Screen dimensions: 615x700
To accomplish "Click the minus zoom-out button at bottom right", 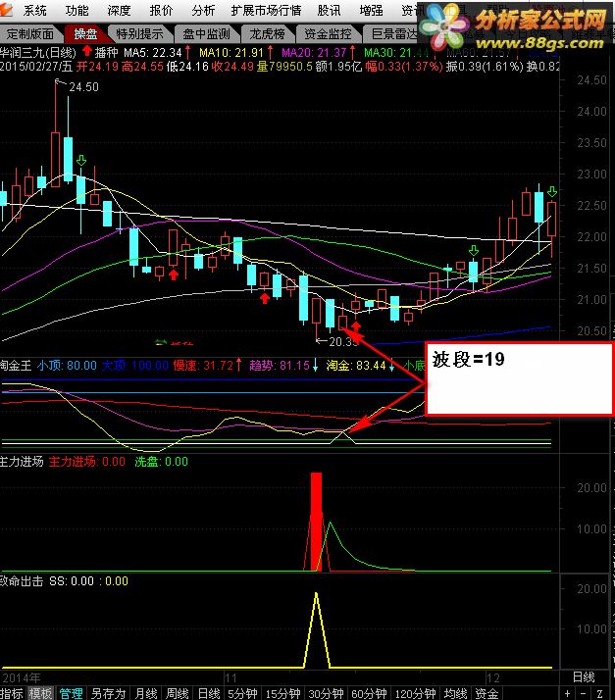I will pyautogui.click(x=583, y=693).
